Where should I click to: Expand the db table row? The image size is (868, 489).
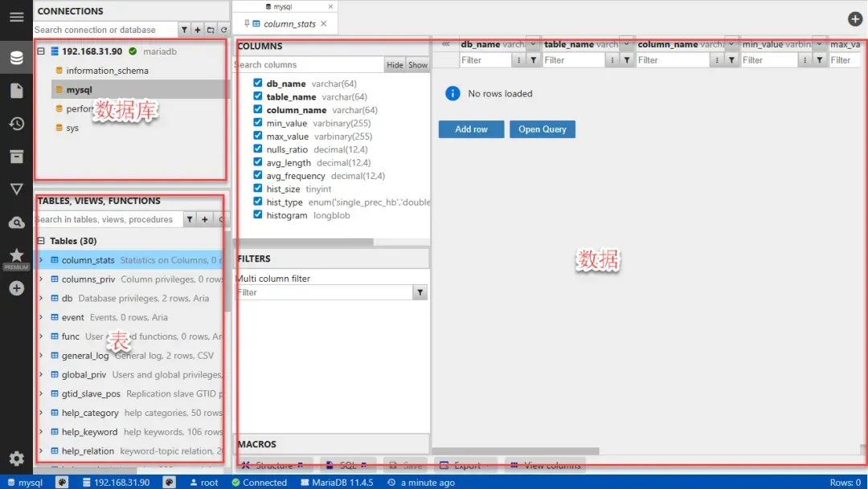click(x=41, y=298)
